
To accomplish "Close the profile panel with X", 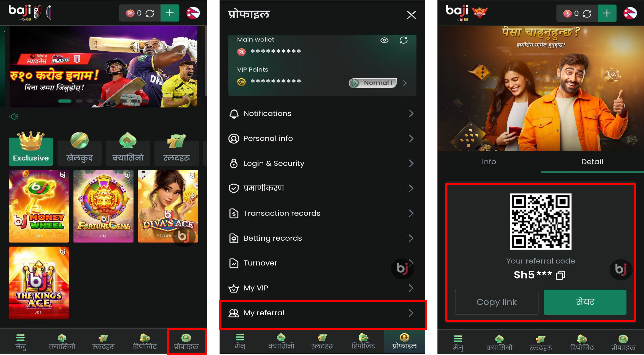I will coord(411,15).
